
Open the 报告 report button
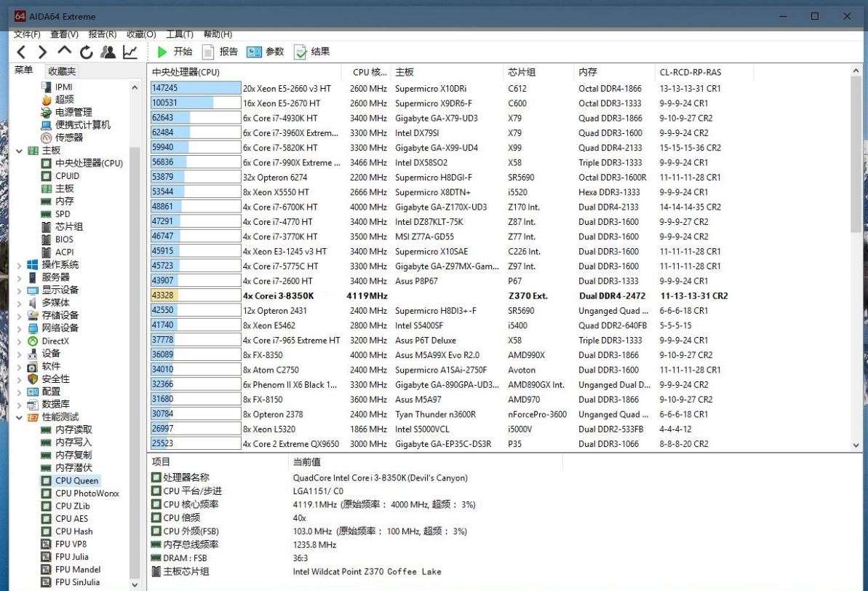coord(220,52)
